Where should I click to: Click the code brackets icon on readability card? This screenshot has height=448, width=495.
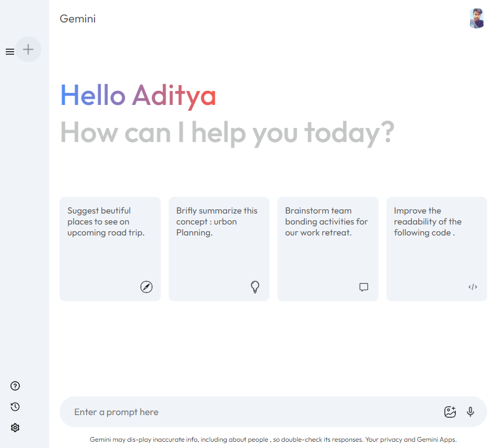473,287
